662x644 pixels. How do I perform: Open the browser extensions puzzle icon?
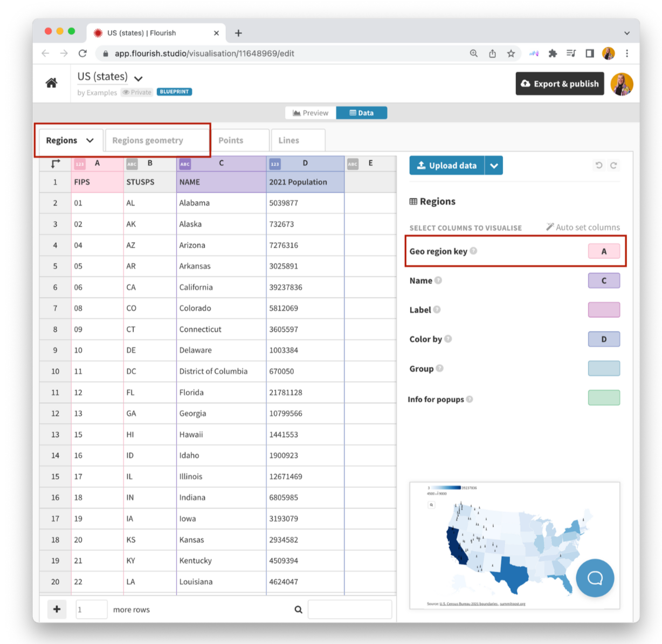pyautogui.click(x=553, y=53)
